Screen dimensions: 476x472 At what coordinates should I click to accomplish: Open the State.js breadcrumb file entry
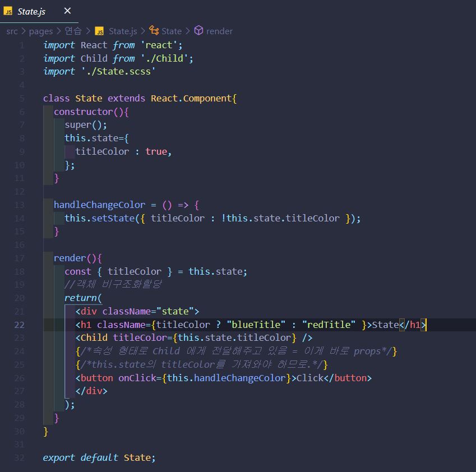coord(123,31)
